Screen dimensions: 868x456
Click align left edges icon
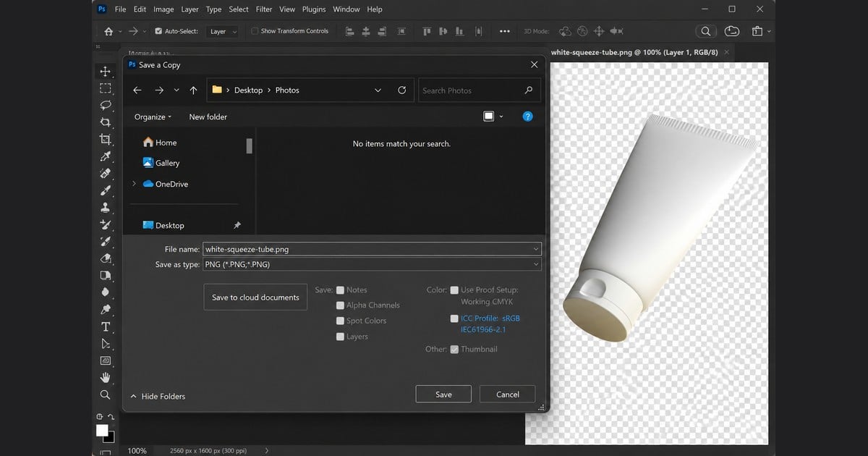[x=350, y=31]
